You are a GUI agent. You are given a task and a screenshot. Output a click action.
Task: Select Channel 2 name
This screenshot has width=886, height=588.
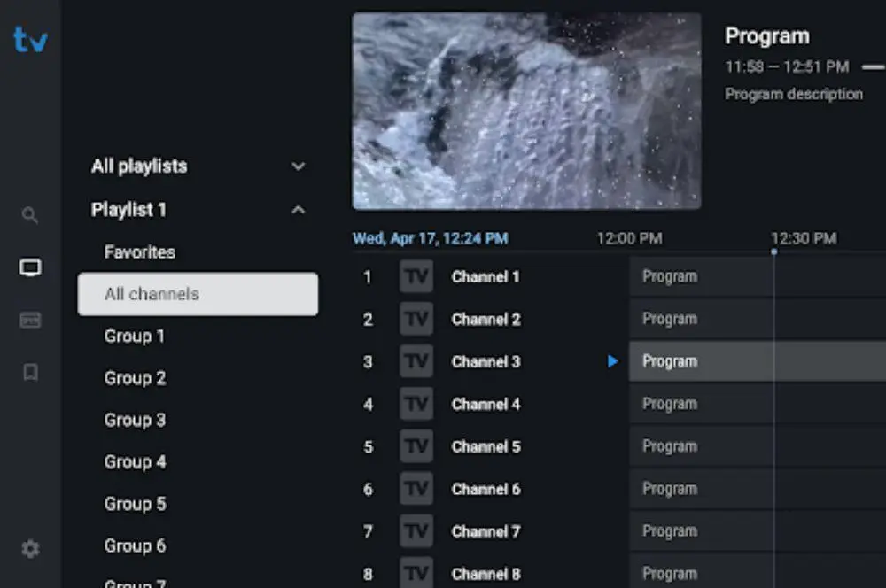[486, 319]
